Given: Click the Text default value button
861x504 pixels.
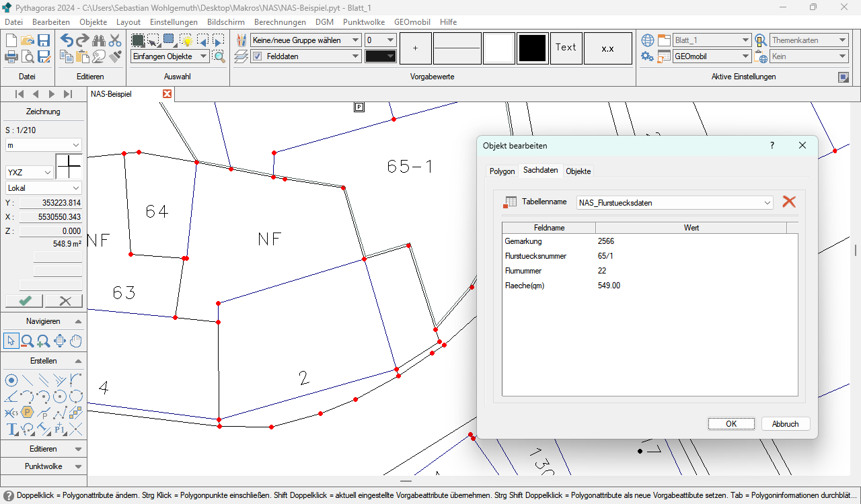Looking at the screenshot, I should (x=566, y=48).
